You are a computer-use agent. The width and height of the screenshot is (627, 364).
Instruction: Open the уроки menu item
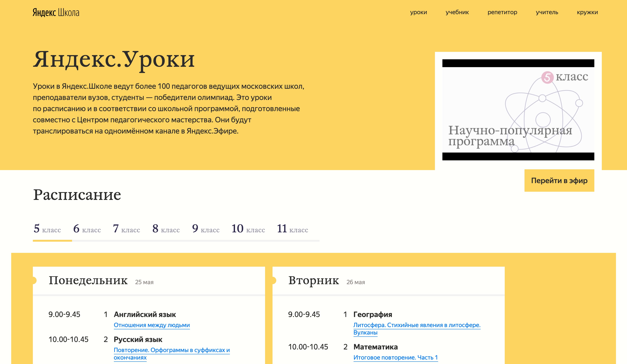pyautogui.click(x=418, y=12)
